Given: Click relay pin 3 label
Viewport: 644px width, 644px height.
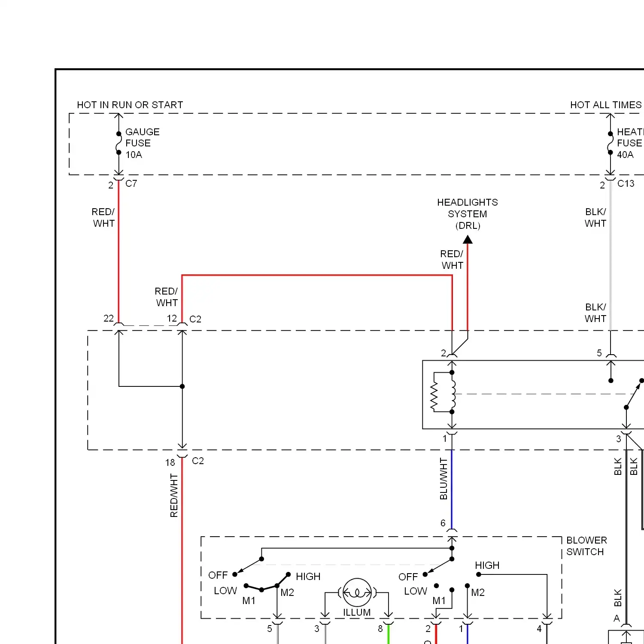Looking at the screenshot, I should [x=618, y=439].
